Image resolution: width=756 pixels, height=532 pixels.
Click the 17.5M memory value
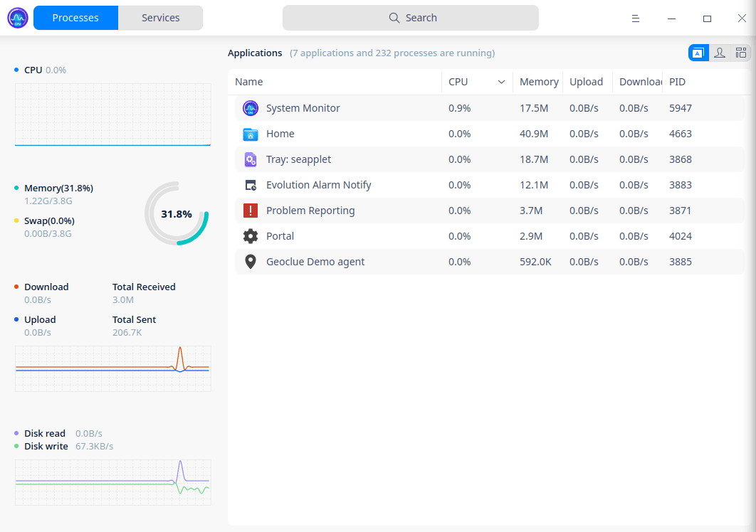coord(534,108)
